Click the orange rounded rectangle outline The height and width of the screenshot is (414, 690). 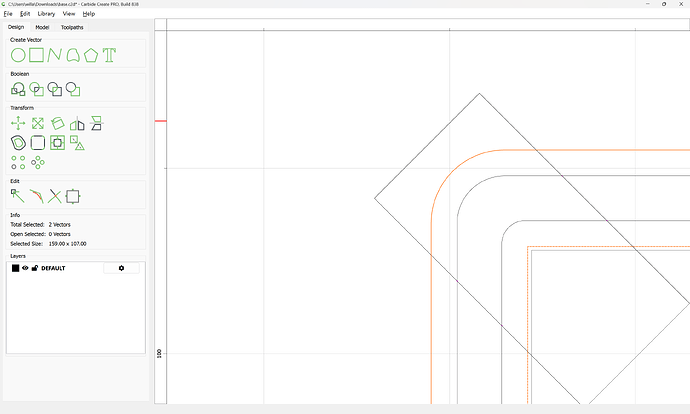click(432, 300)
